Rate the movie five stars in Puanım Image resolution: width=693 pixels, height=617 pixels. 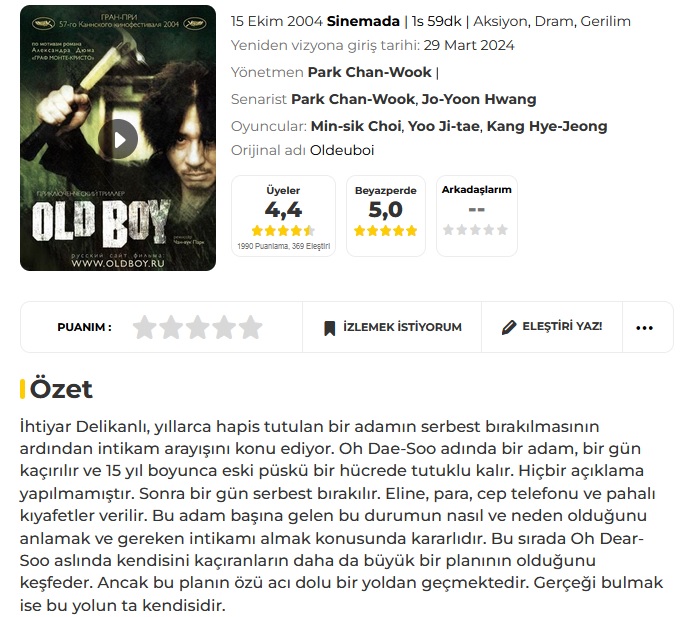(251, 327)
